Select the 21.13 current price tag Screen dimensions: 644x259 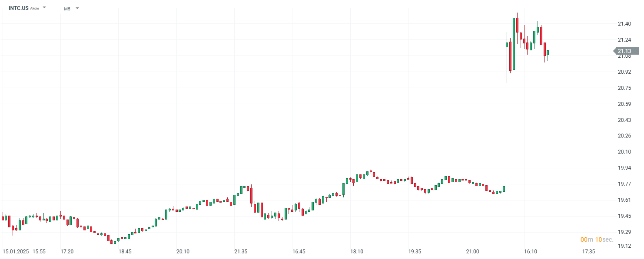click(x=626, y=51)
